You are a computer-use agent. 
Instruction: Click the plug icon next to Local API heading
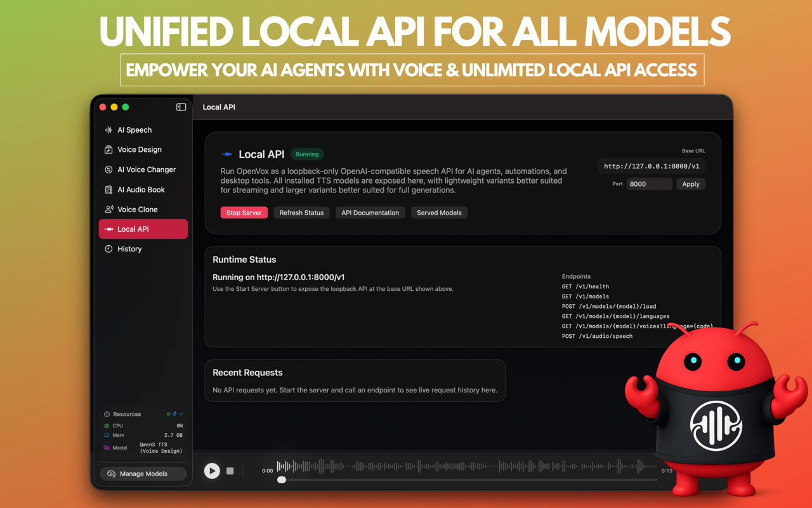point(226,154)
